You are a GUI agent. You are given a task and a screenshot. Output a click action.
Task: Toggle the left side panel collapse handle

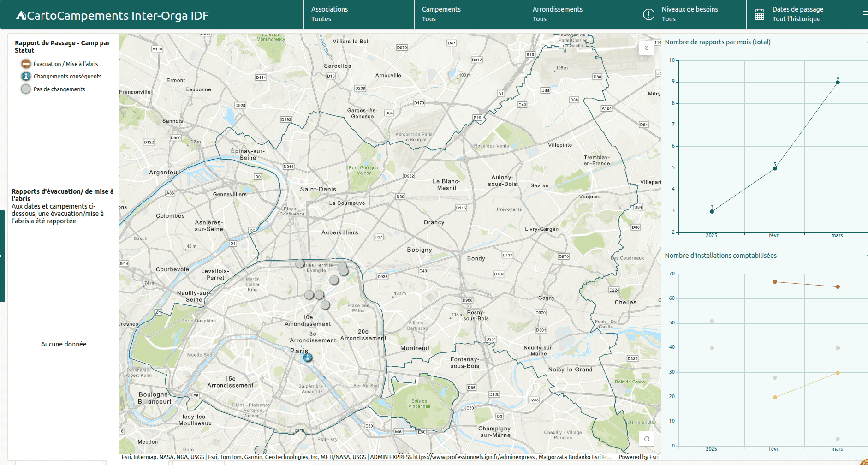tap(2, 256)
